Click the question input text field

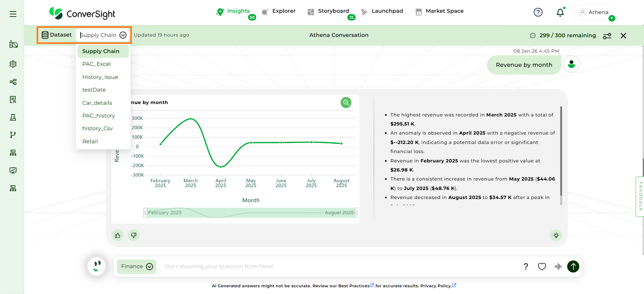pos(336,266)
